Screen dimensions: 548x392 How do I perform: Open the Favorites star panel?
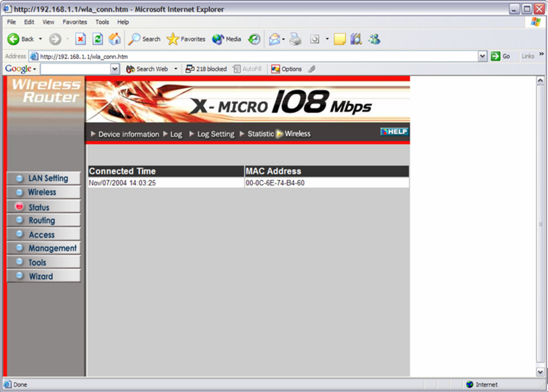click(186, 39)
